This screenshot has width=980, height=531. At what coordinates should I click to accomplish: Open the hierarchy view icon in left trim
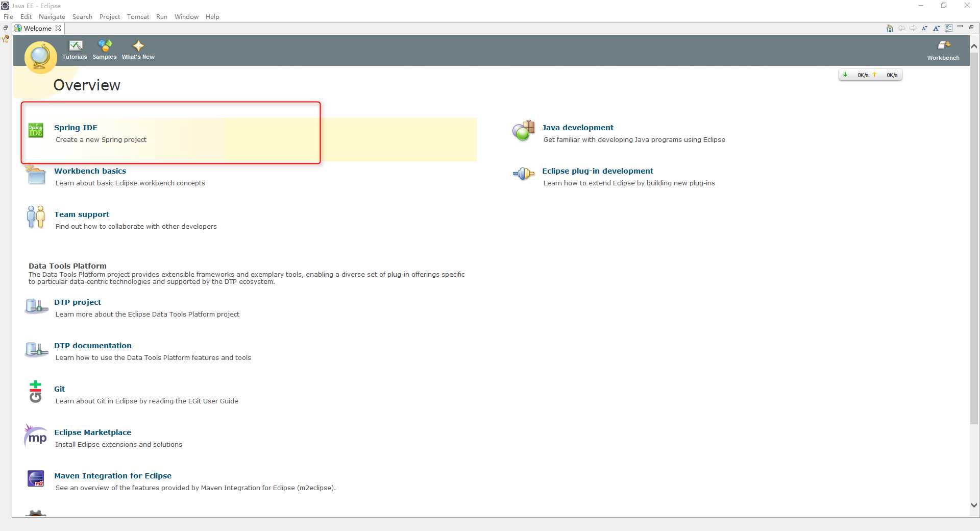6,39
